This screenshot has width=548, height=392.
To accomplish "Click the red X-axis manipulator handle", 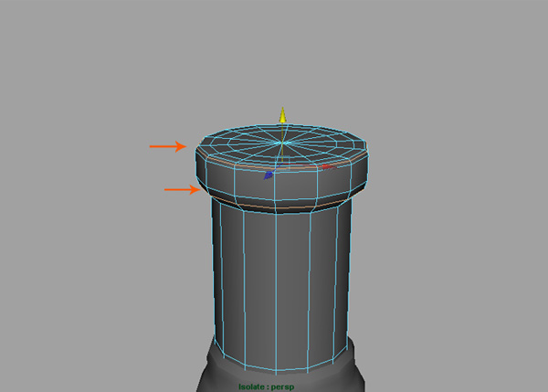I will [x=327, y=167].
